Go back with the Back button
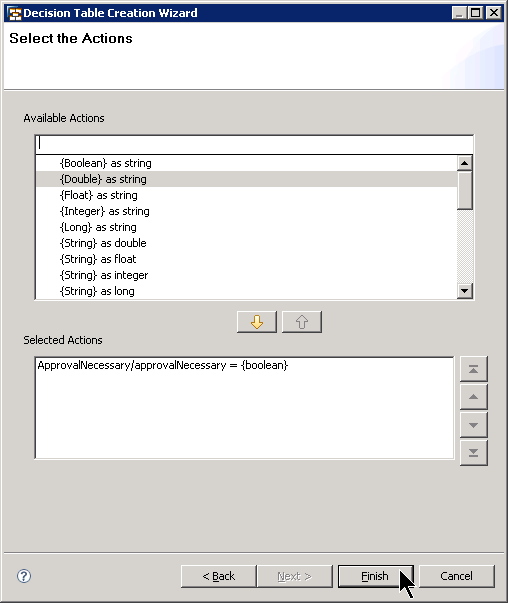This screenshot has height=603, width=508. pyautogui.click(x=218, y=576)
